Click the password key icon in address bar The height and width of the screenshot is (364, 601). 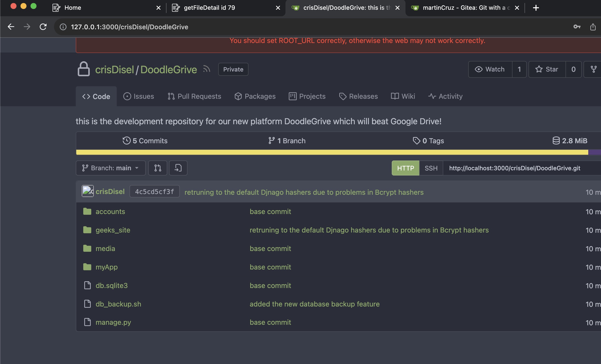click(x=577, y=27)
